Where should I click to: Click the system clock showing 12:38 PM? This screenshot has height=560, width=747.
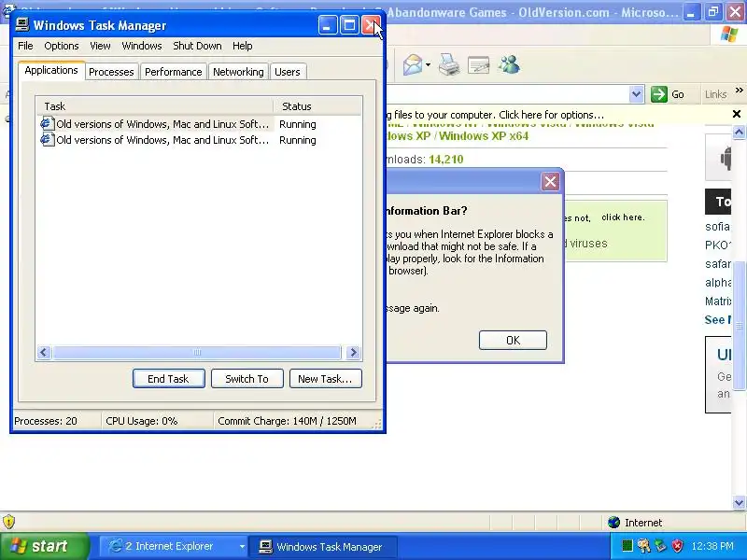(712, 546)
